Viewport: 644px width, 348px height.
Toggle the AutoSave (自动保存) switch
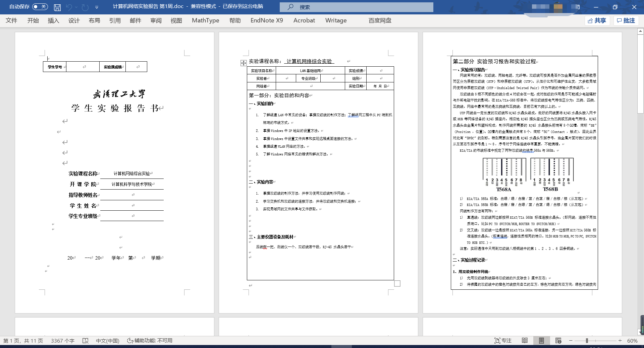[40, 7]
